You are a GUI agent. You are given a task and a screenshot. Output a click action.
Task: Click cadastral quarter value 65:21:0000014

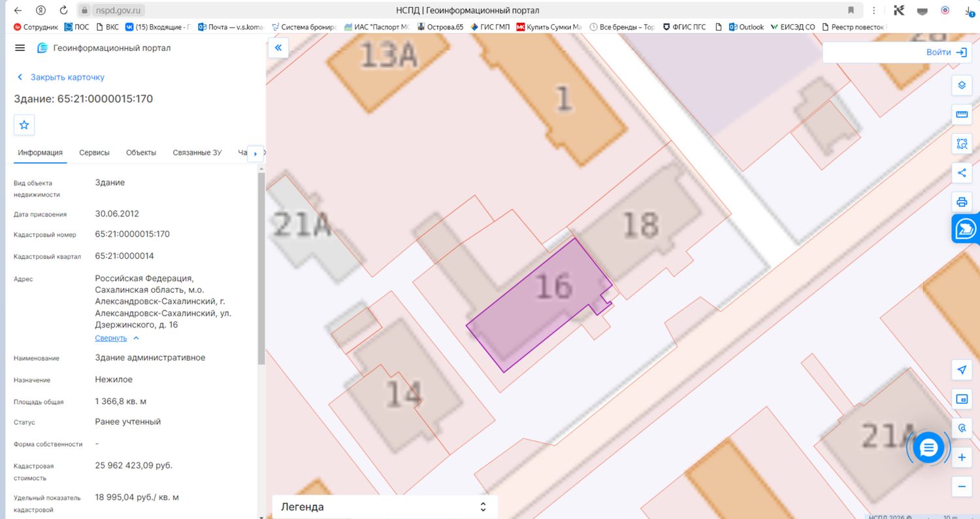pyautogui.click(x=124, y=256)
